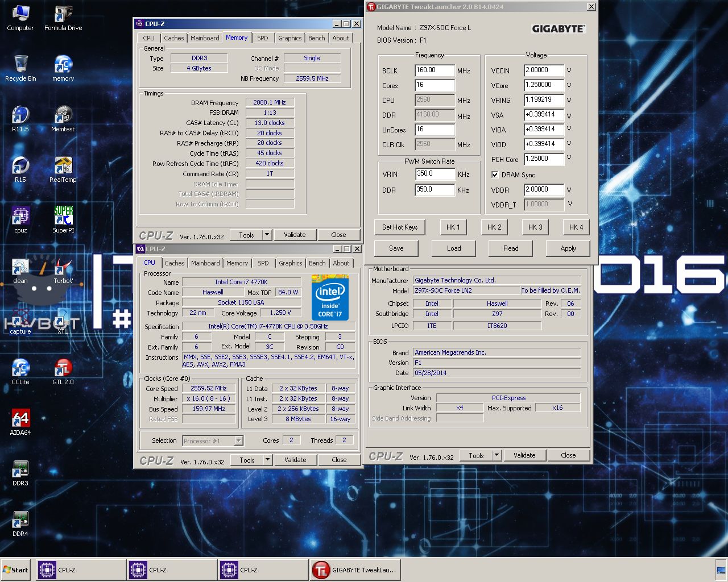Open the memory desktop shortcut
The image size is (728, 582).
tap(63, 68)
